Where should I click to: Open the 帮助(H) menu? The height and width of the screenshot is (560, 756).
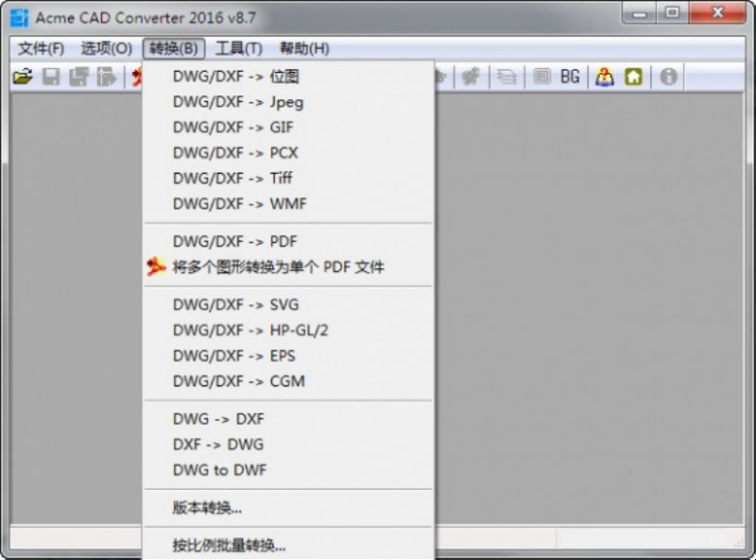coord(304,49)
